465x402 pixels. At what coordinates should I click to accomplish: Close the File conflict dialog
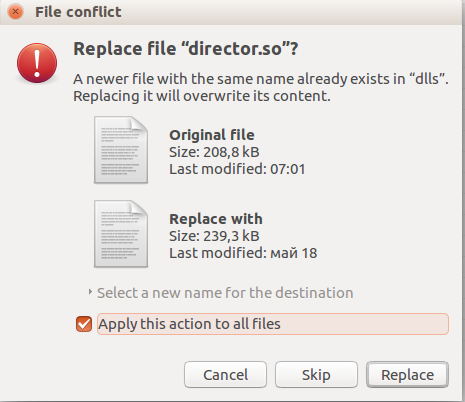point(15,12)
